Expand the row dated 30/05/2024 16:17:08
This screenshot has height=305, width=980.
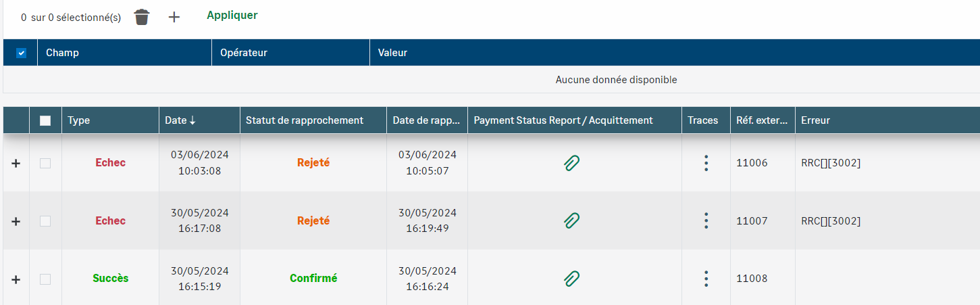[16, 221]
